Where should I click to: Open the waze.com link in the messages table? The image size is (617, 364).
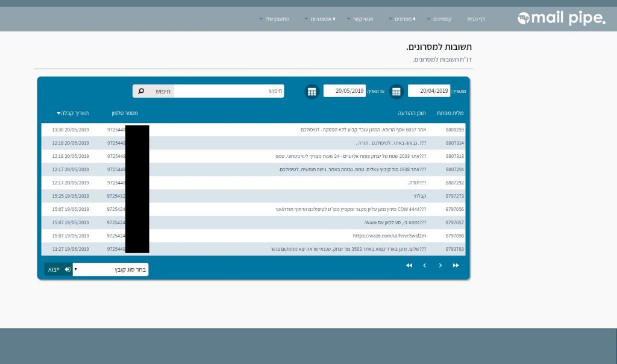click(x=389, y=236)
